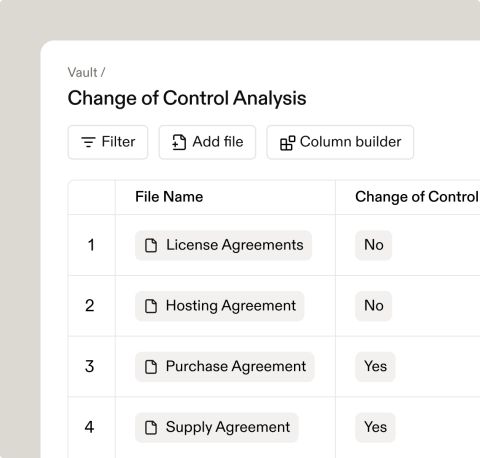Click the Filter lines icon
Viewport: 480px width, 458px height.
(88, 142)
